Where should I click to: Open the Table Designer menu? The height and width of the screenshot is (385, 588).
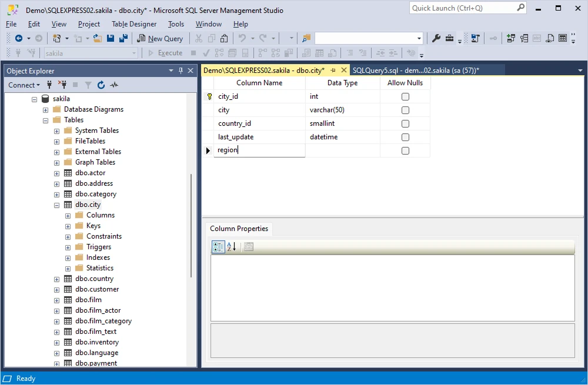pos(134,24)
